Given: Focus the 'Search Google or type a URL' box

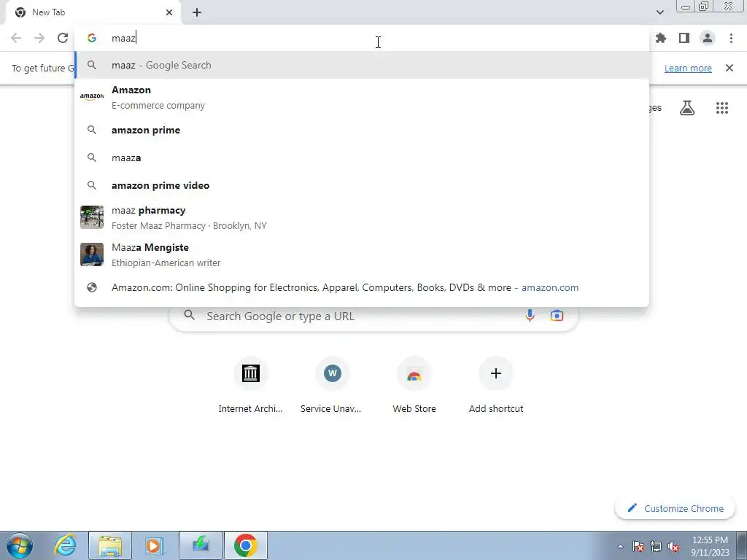Looking at the screenshot, I should [373, 316].
